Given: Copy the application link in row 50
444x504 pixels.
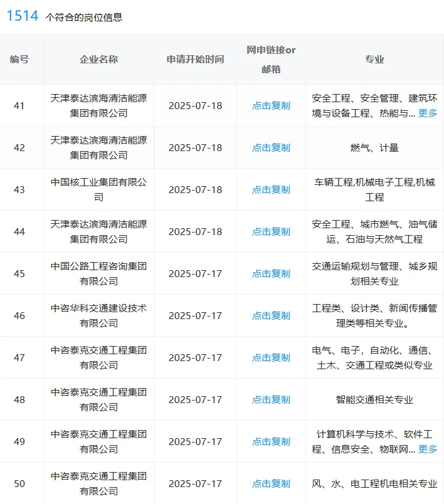Looking at the screenshot, I should point(271,484).
